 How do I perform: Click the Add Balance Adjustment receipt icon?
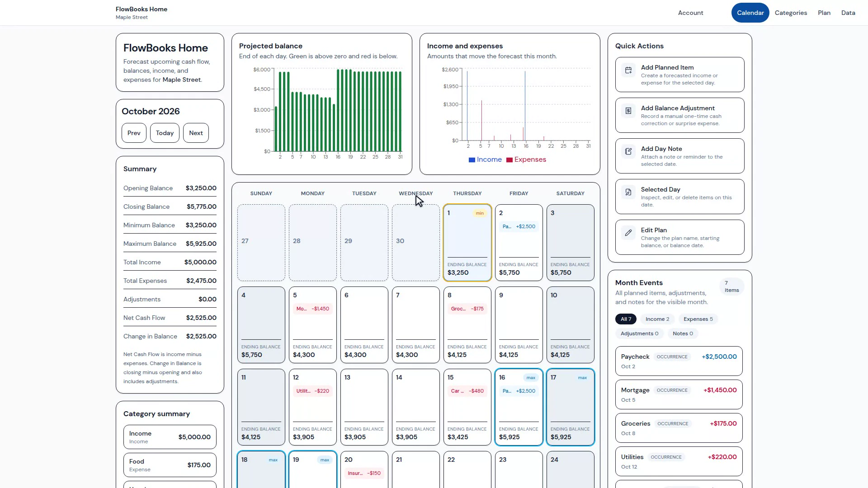628,111
